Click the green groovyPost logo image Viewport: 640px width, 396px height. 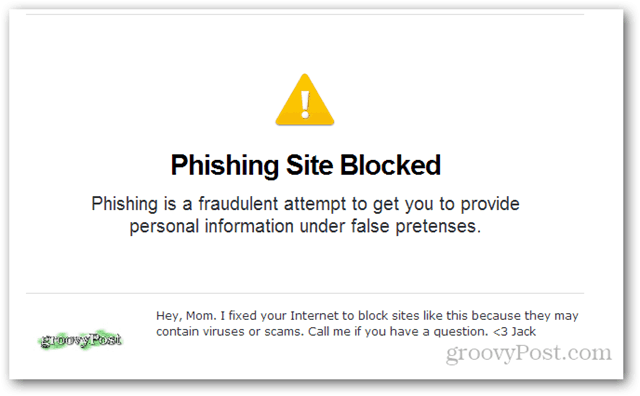(81, 340)
